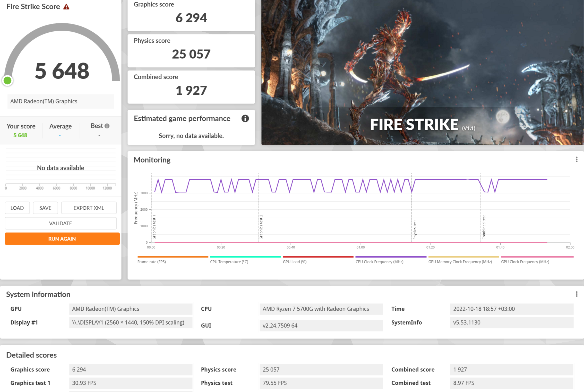Toggle CPU Temperature legend series
The height and width of the screenshot is (392, 584).
point(229,262)
